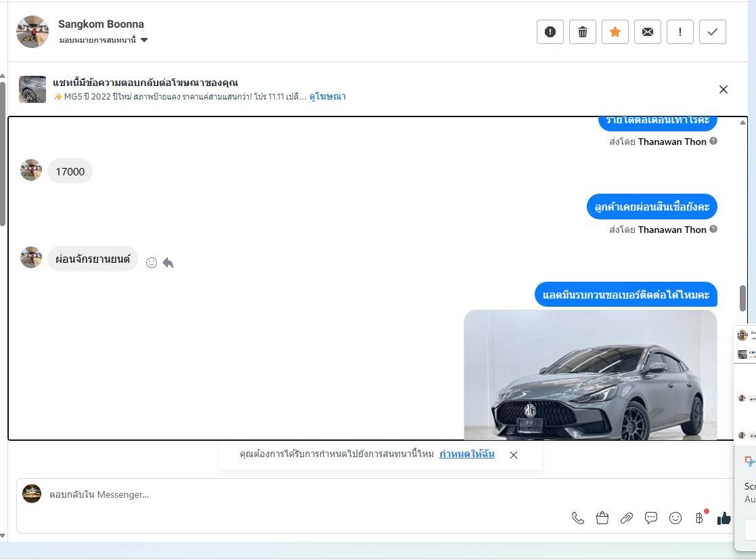Show info for sender below 'ลูกค้าเคยผ่อนสินเชื่อยังคะ'
This screenshot has height=560, width=756.
tap(713, 229)
